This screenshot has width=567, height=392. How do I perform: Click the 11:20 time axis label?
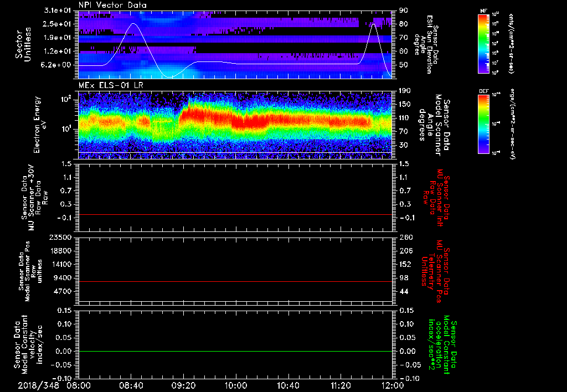(x=341, y=385)
